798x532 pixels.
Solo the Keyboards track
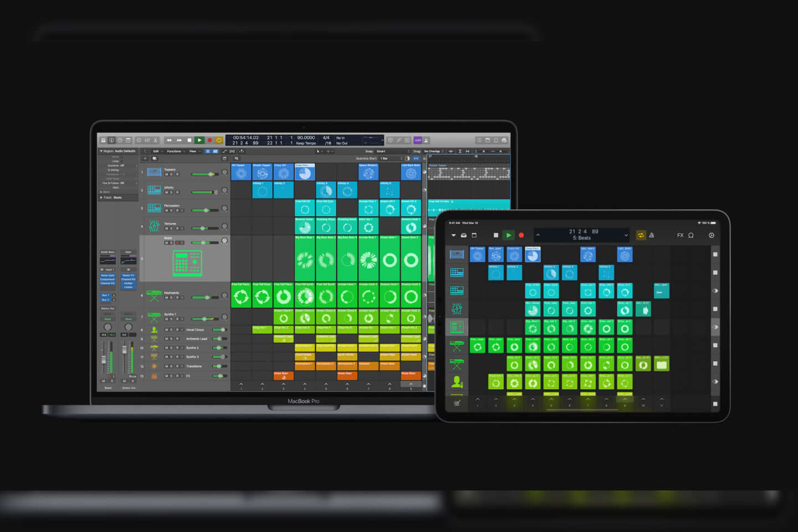pos(171,298)
